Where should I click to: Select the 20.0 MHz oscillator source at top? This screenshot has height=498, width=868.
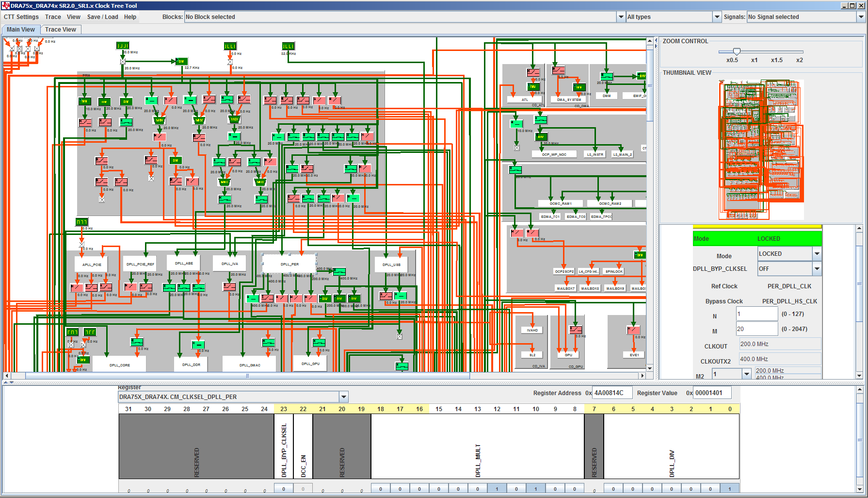(x=123, y=46)
